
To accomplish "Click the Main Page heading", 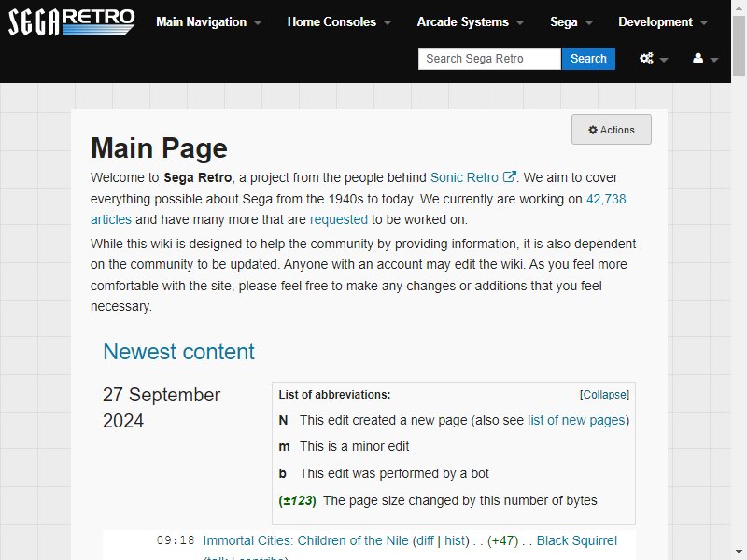I will [159, 147].
